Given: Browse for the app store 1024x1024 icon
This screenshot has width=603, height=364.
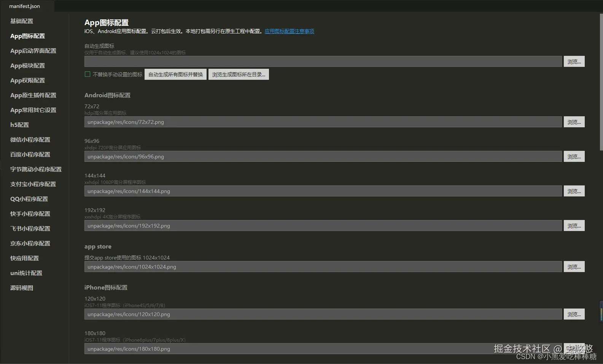Looking at the screenshot, I should 574,267.
